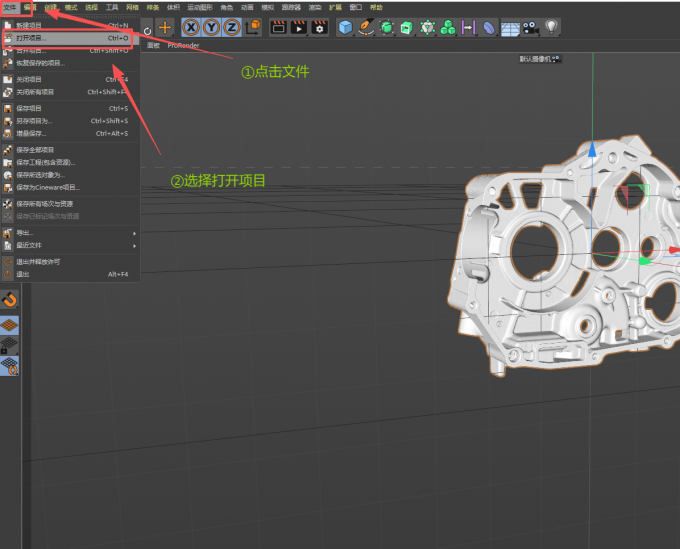This screenshot has height=549, width=680.
Task: Choose 关闭项目 menu entry
Action: (x=70, y=79)
